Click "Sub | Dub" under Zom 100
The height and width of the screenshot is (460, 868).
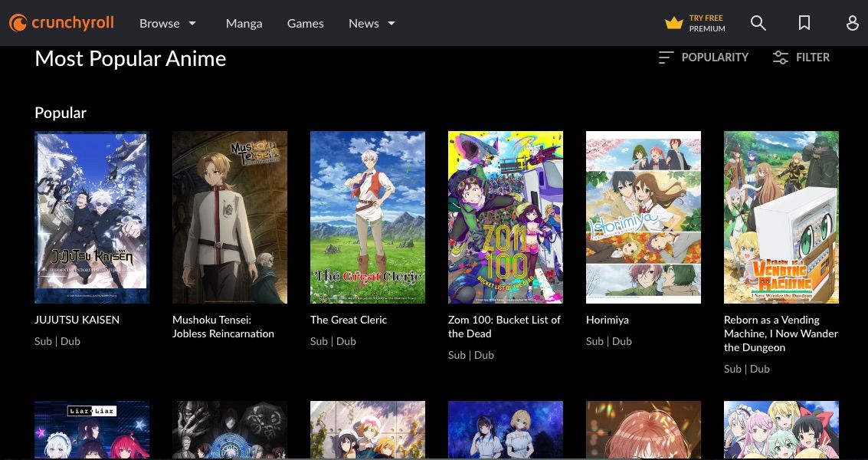point(470,355)
